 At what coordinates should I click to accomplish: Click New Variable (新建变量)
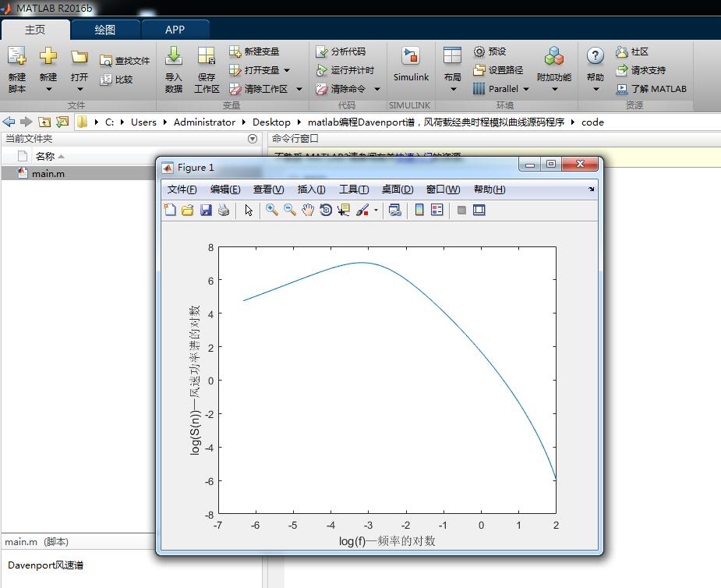point(254,51)
